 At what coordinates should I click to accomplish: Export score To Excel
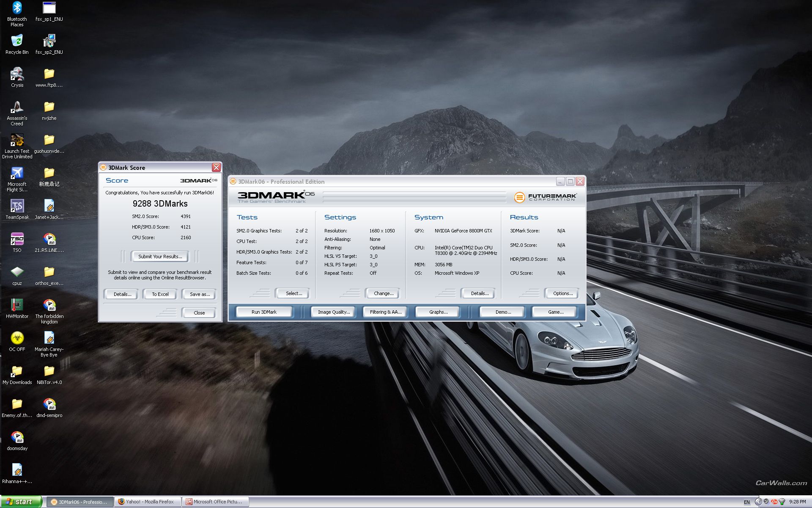160,294
